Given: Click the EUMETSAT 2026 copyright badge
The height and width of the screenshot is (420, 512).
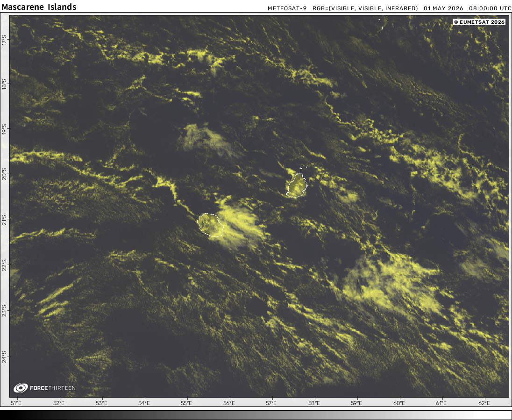Looking at the screenshot, I should [479, 22].
